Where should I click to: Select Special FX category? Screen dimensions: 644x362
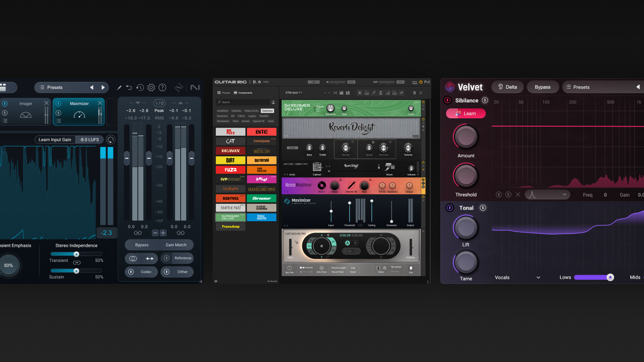point(258,121)
